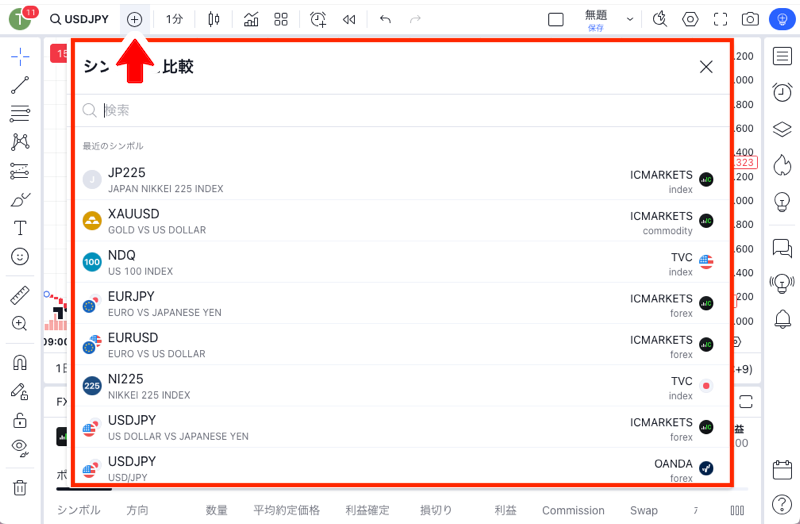Click the Swap column header

tap(644, 510)
